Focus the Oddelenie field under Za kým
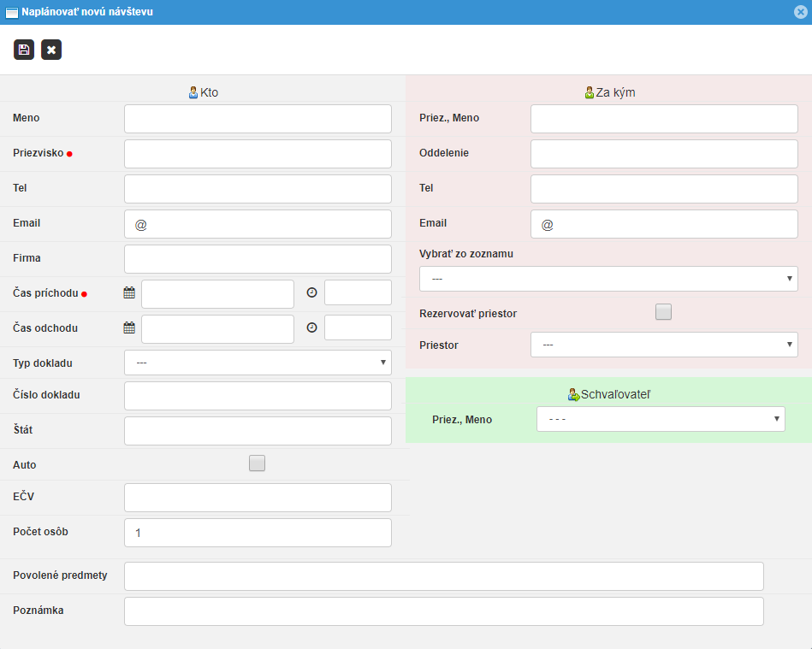Image resolution: width=812 pixels, height=649 pixels. tap(664, 154)
